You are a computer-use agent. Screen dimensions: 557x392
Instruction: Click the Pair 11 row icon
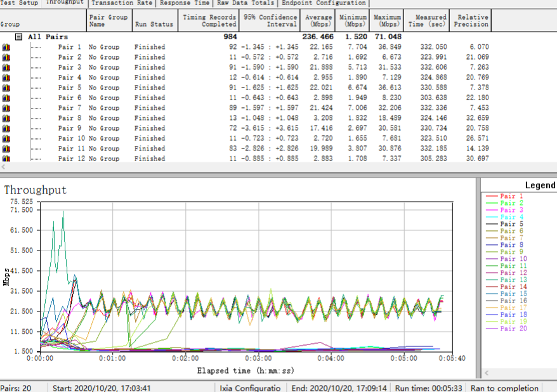tap(6, 148)
